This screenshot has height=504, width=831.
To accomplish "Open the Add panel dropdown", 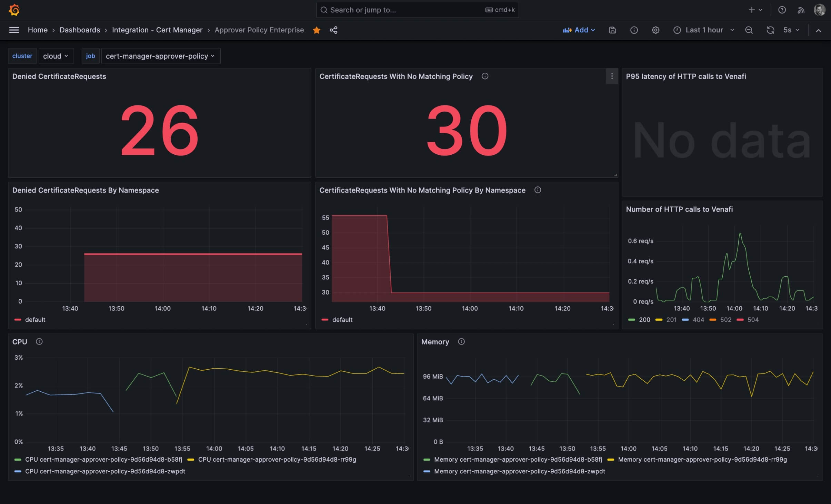I will click(579, 30).
